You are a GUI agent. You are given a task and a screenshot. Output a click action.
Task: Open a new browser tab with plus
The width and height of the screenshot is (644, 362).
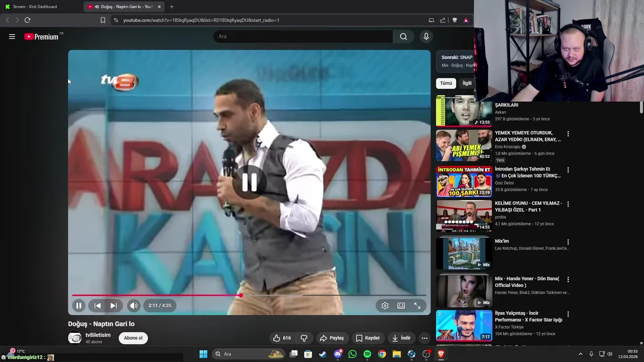[172, 7]
